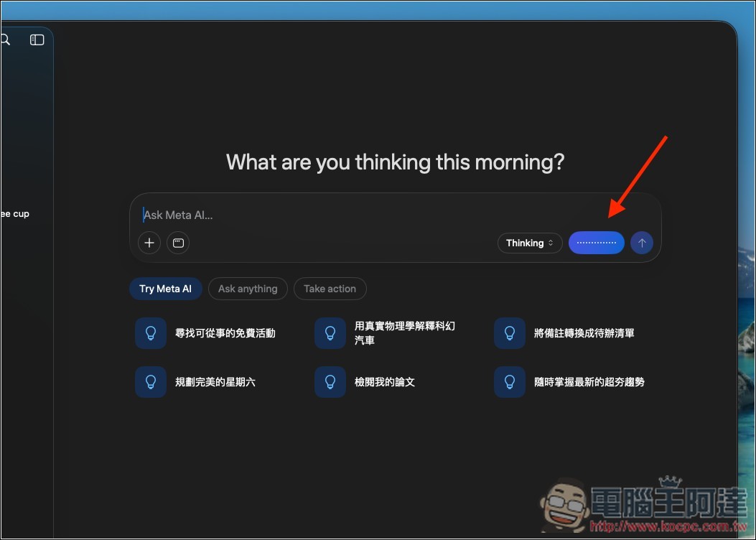Click lightbulb icon beside 規劃完美的星期六
This screenshot has width=756, height=540.
[151, 382]
